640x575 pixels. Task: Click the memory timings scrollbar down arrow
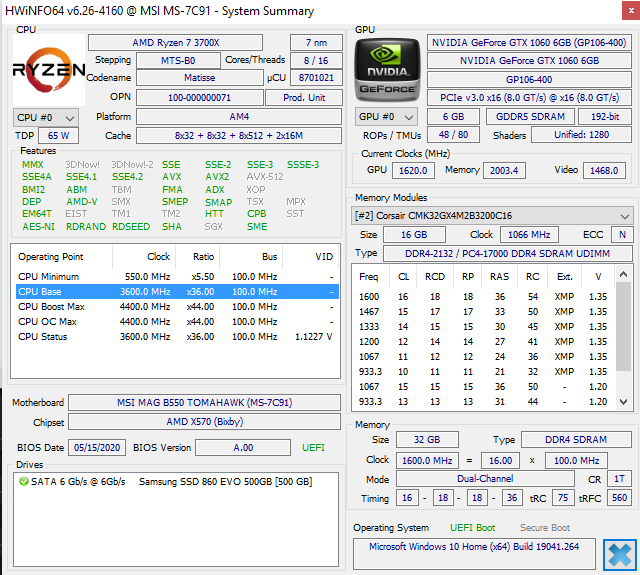pos(623,402)
